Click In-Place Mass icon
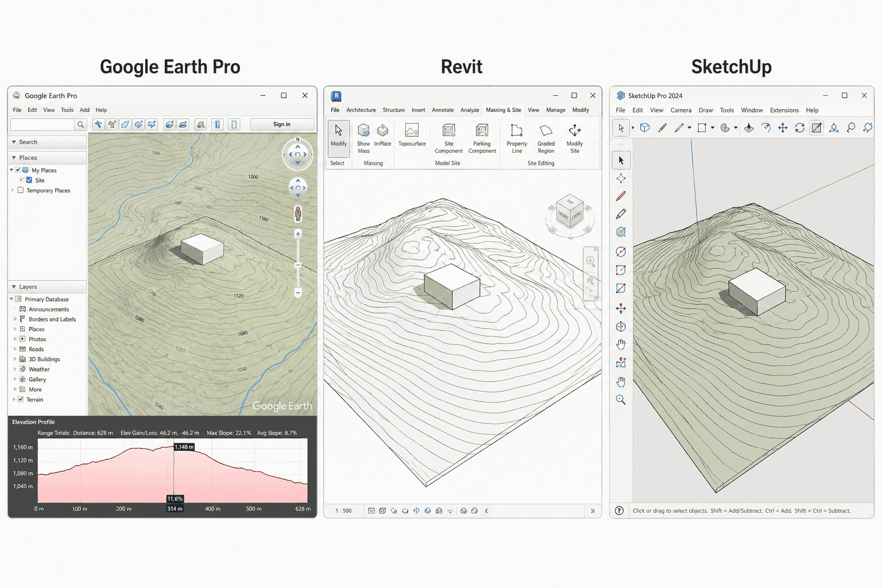882x588 pixels. [382, 136]
